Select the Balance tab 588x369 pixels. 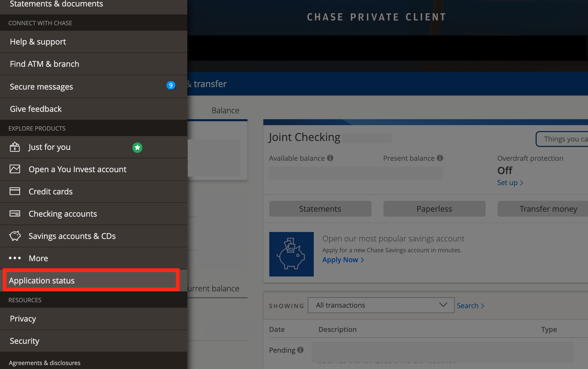(225, 110)
